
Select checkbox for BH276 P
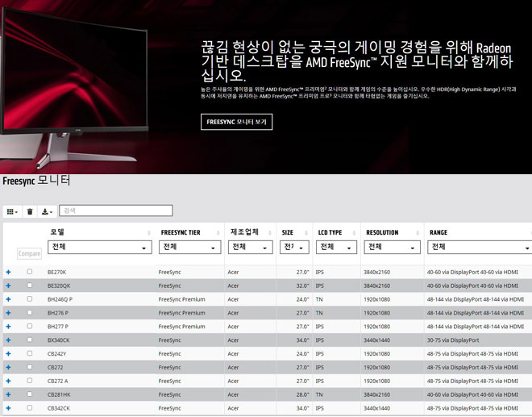pos(30,312)
